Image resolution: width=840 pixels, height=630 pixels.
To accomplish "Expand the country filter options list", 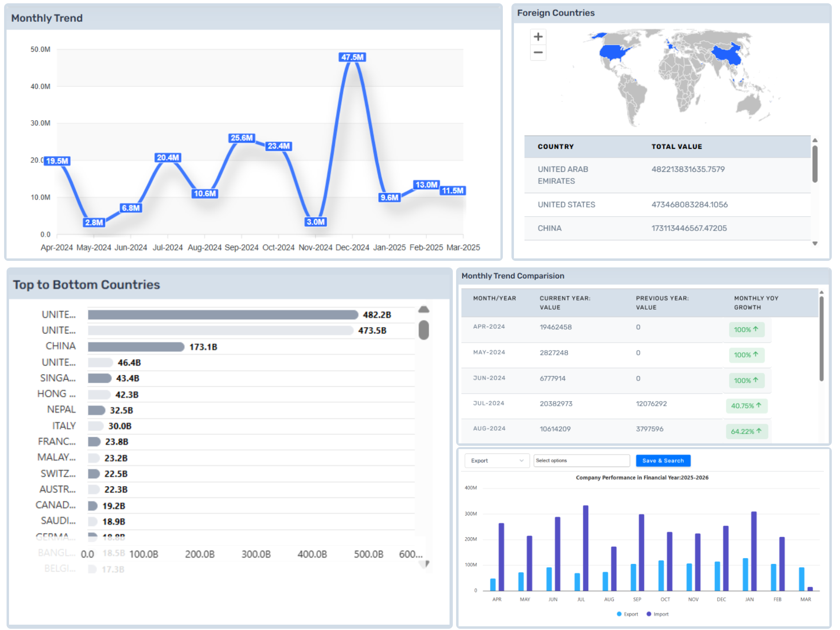I will pyautogui.click(x=582, y=461).
